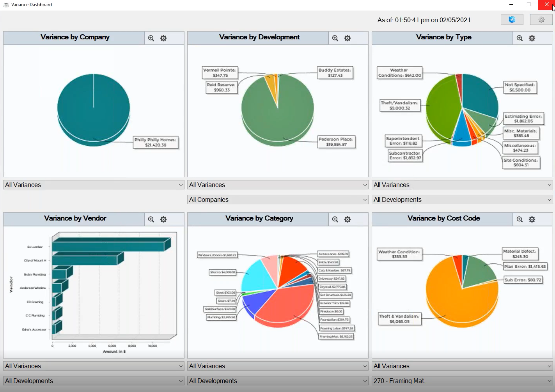Screen dimensions: 555x392
Task: Zoom into the Variance by Development chart
Action: pyautogui.click(x=335, y=38)
